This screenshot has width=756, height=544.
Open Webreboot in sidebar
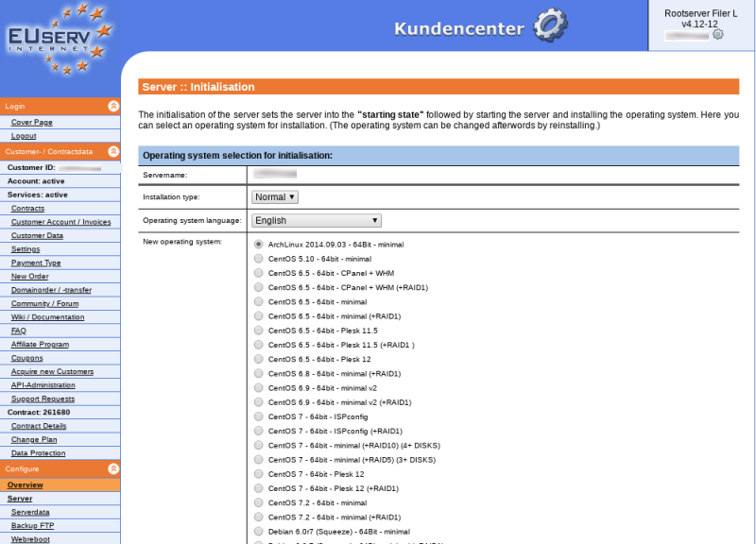click(30, 539)
